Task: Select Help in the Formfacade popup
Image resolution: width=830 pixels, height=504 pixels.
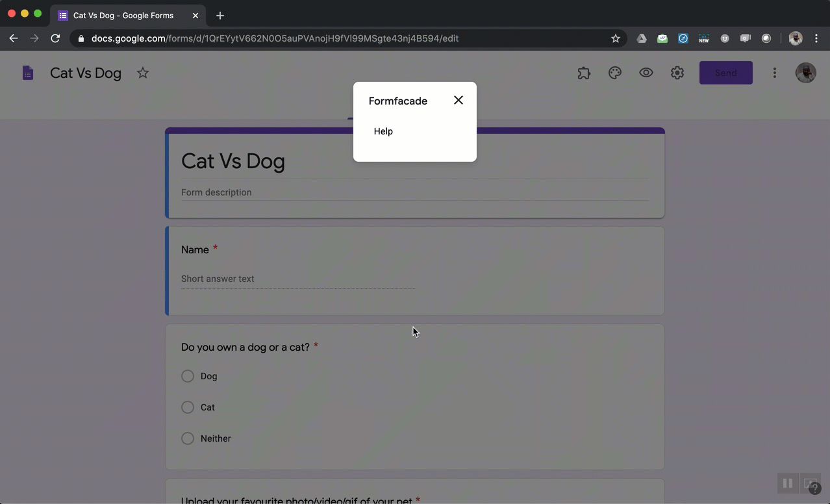Action: (383, 131)
